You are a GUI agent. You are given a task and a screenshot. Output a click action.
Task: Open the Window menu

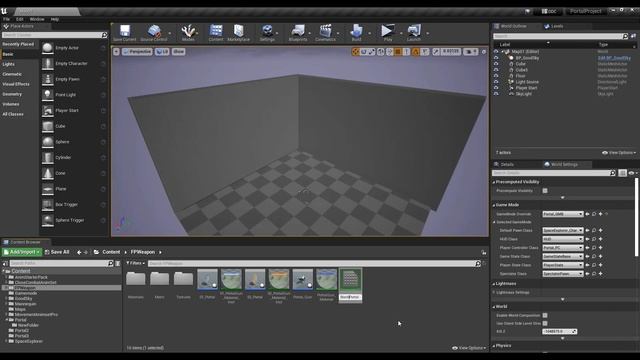point(37,19)
